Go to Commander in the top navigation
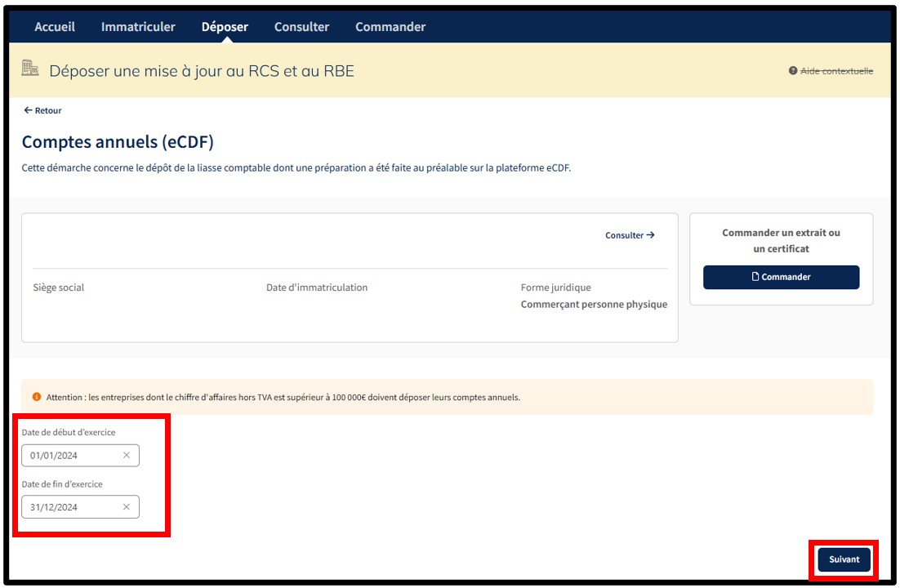Screen dimensions: 900x588 pyautogui.click(x=390, y=27)
